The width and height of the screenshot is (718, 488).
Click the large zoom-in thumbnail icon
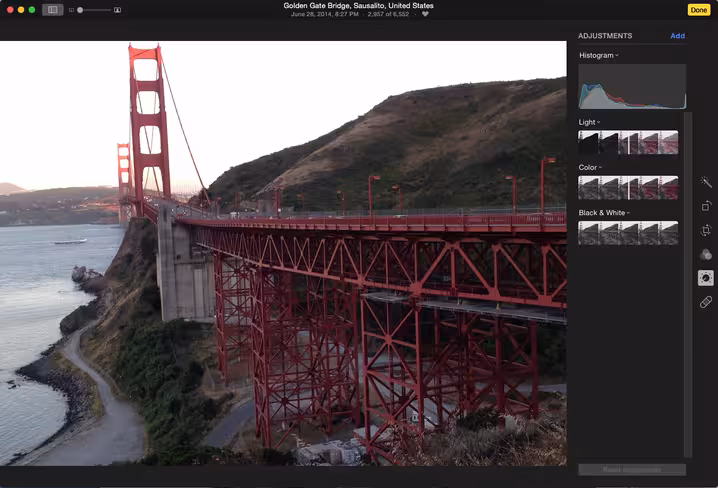pyautogui.click(x=117, y=10)
